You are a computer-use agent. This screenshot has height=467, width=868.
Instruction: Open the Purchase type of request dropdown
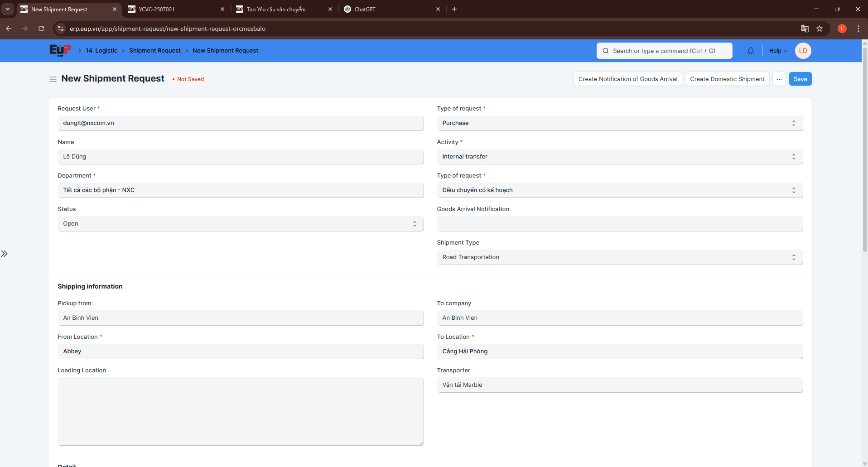pyautogui.click(x=619, y=123)
